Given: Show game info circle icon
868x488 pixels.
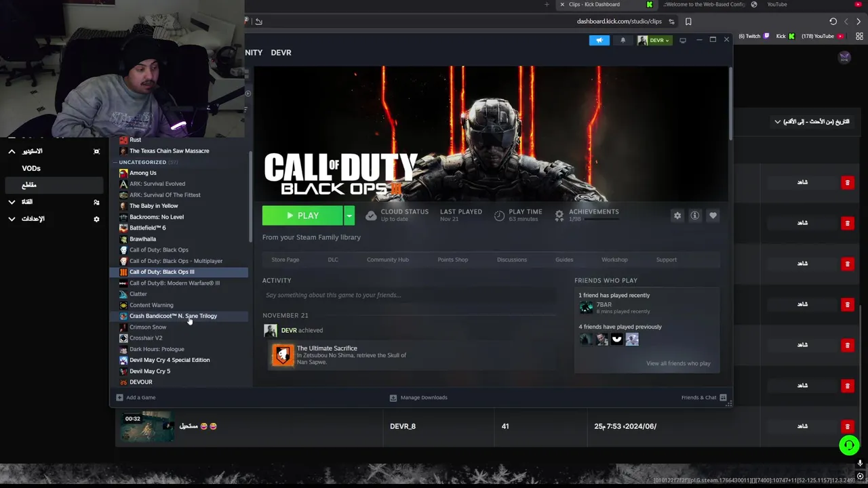Looking at the screenshot, I should (x=695, y=216).
